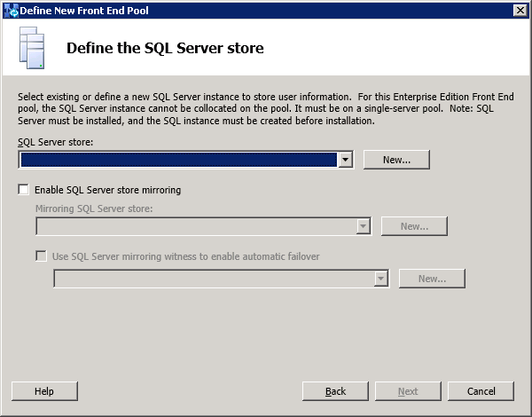Click the mirroring witness combo box field
Screen dimensions: 532x417
pyautogui.click(x=213, y=279)
